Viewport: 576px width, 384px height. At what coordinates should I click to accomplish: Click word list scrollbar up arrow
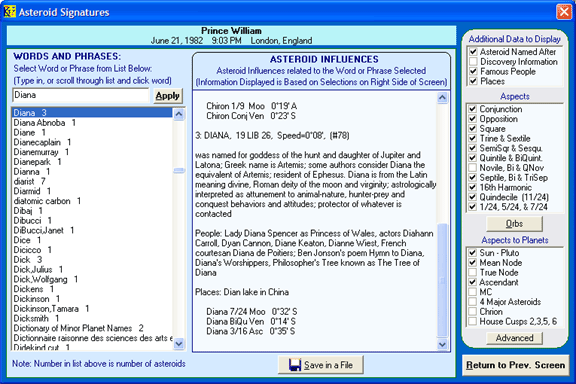point(179,114)
